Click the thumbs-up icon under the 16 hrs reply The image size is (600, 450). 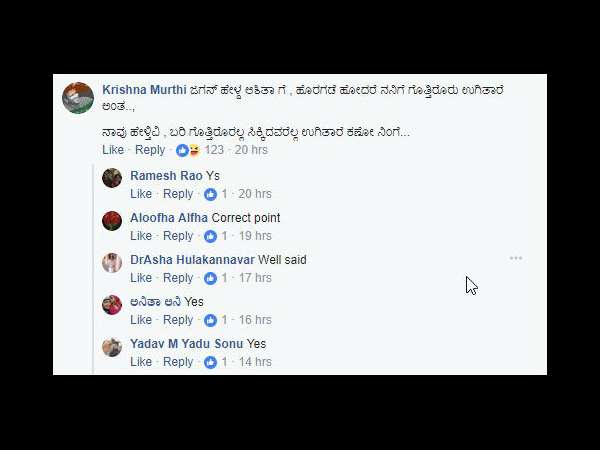coord(210,320)
